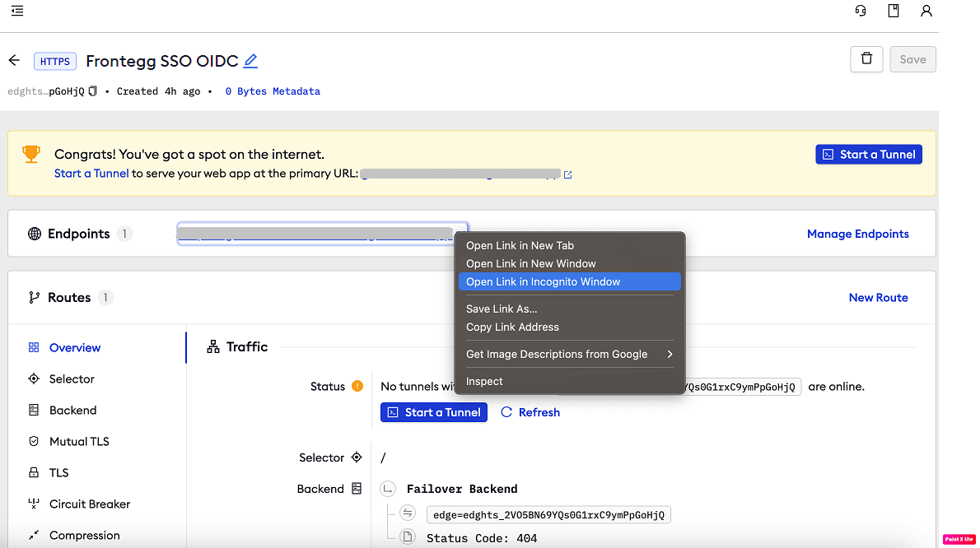Click Start a Tunnel text link
Viewport: 980px width, 548px height.
(x=91, y=174)
